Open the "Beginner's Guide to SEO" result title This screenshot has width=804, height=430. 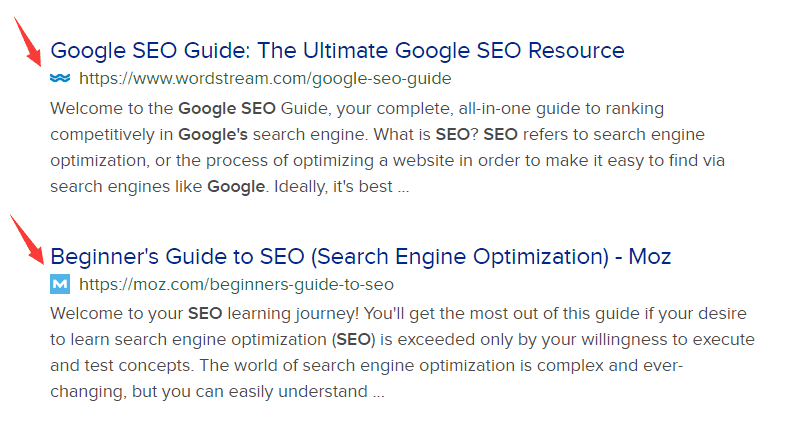pyautogui.click(x=360, y=257)
